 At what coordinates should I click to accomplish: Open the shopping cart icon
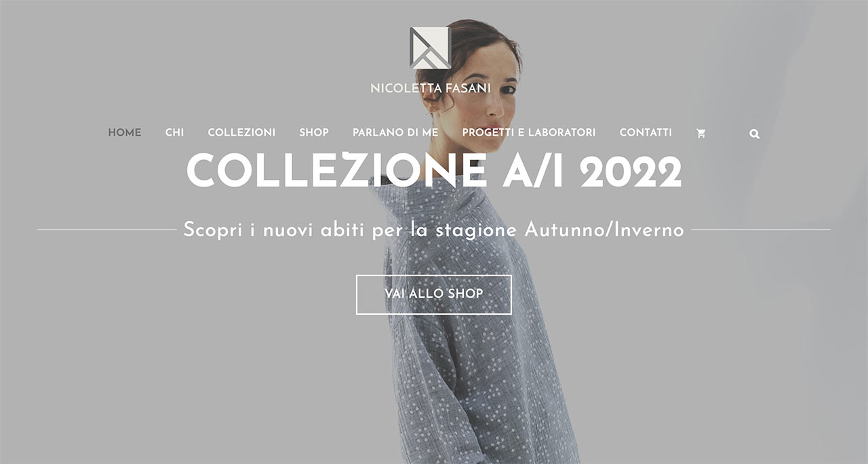(701, 134)
